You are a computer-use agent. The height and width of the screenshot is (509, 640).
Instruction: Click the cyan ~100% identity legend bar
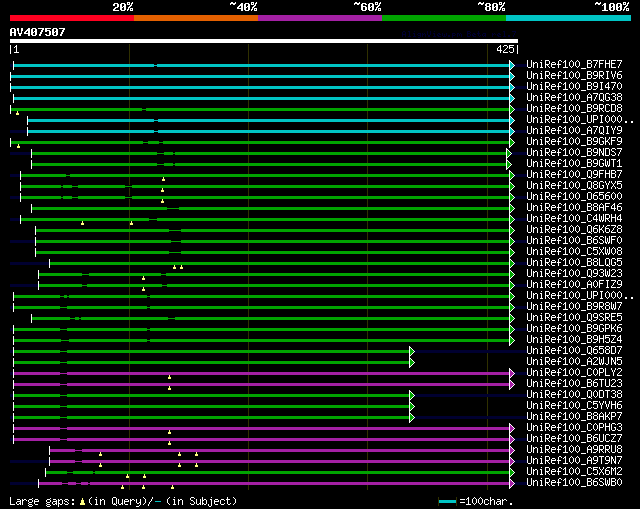[567, 18]
